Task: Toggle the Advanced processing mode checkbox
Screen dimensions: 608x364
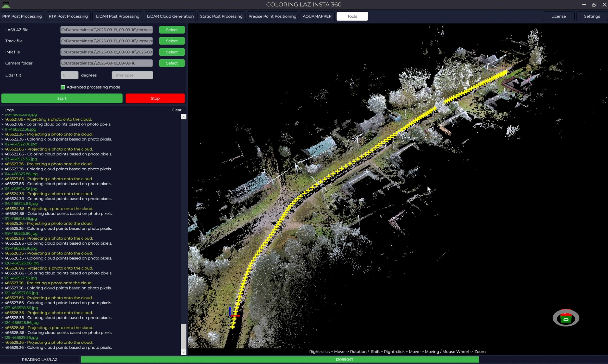Action: [63, 87]
